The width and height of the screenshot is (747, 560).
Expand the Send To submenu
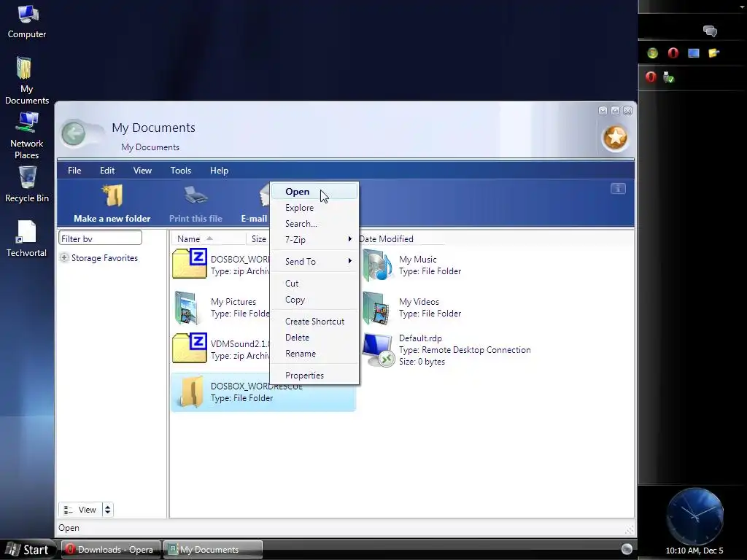coord(314,261)
